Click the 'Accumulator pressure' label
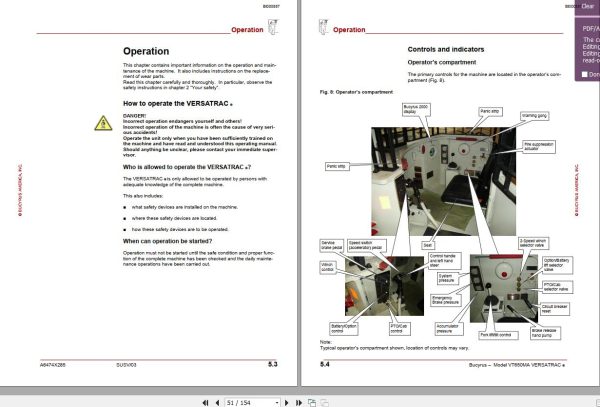Image resolution: width=600 pixels, height=407 pixels. (448, 329)
